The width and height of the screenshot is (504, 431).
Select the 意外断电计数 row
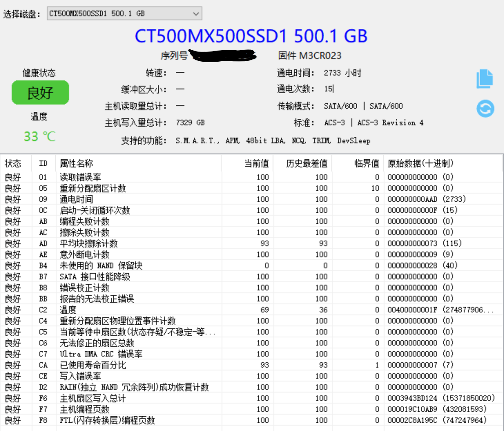pyautogui.click(x=251, y=255)
